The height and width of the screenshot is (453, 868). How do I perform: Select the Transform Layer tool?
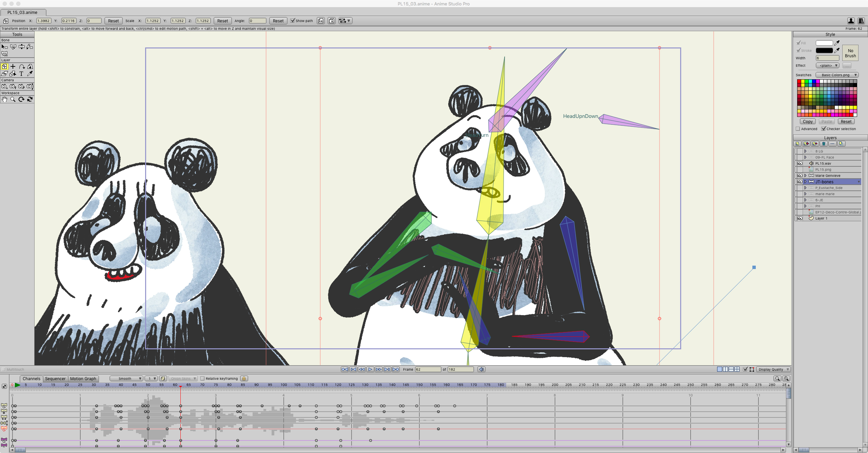(x=4, y=66)
